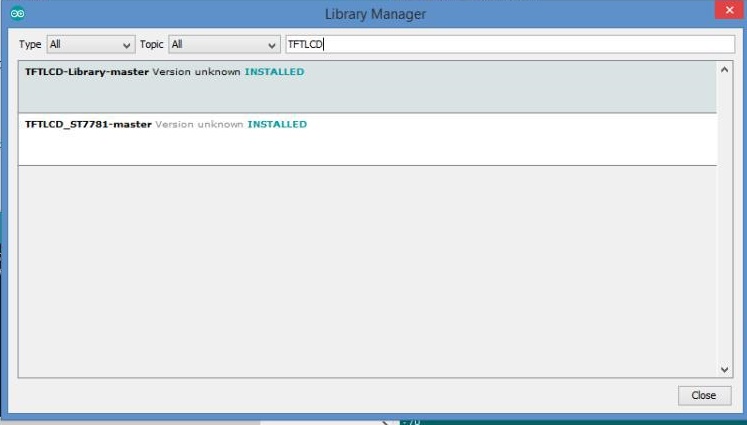Image resolution: width=747 pixels, height=425 pixels.
Task: Click the empty area below the library list
Action: tap(360, 270)
